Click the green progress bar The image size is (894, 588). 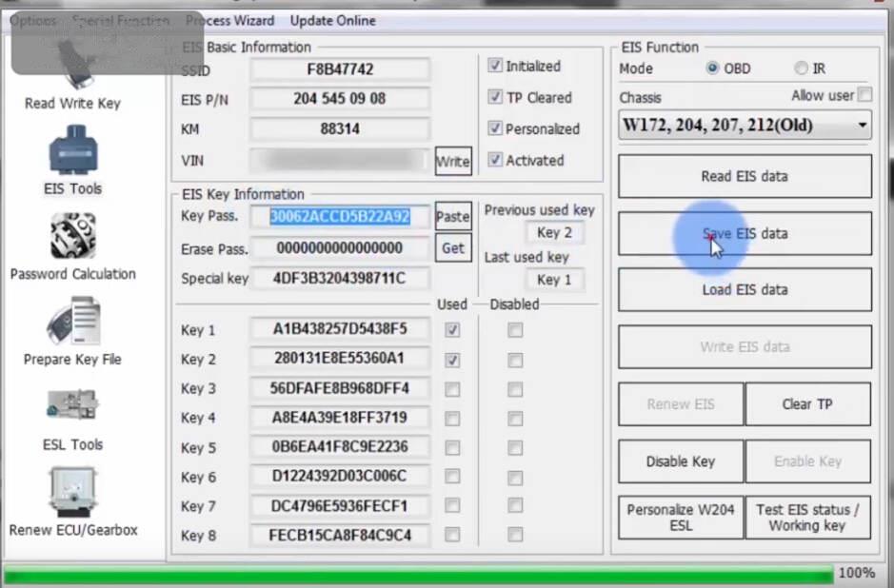click(418, 575)
